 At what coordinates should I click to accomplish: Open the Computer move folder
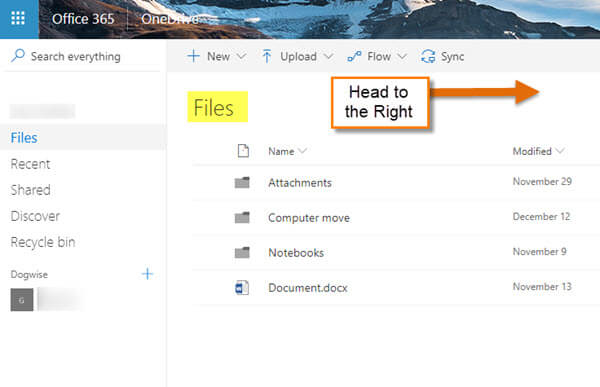point(309,218)
